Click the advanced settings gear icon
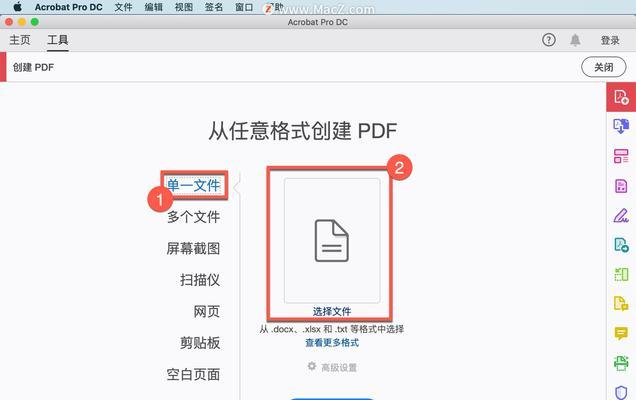This screenshot has height=400, width=636. (312, 366)
